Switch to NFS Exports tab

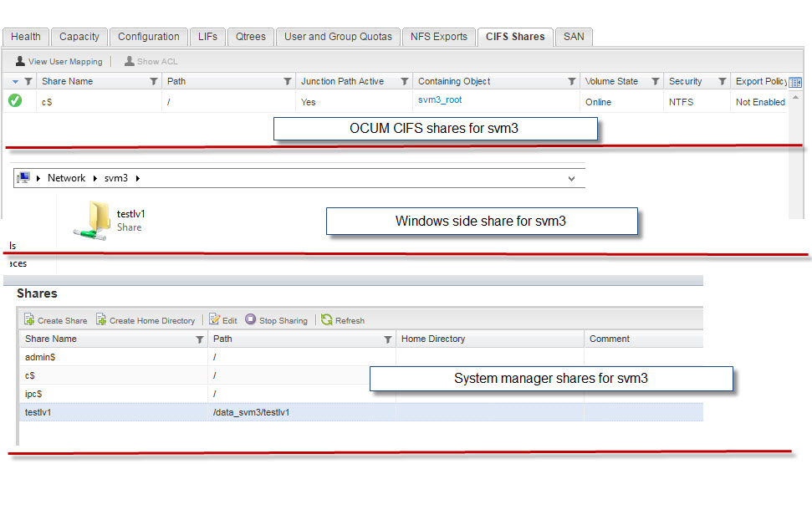pos(439,37)
